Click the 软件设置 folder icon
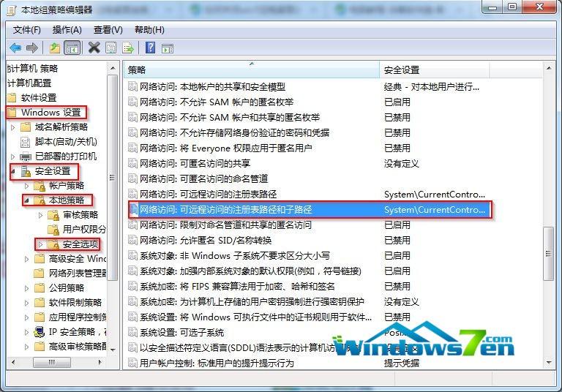The image size is (562, 392). [12, 97]
